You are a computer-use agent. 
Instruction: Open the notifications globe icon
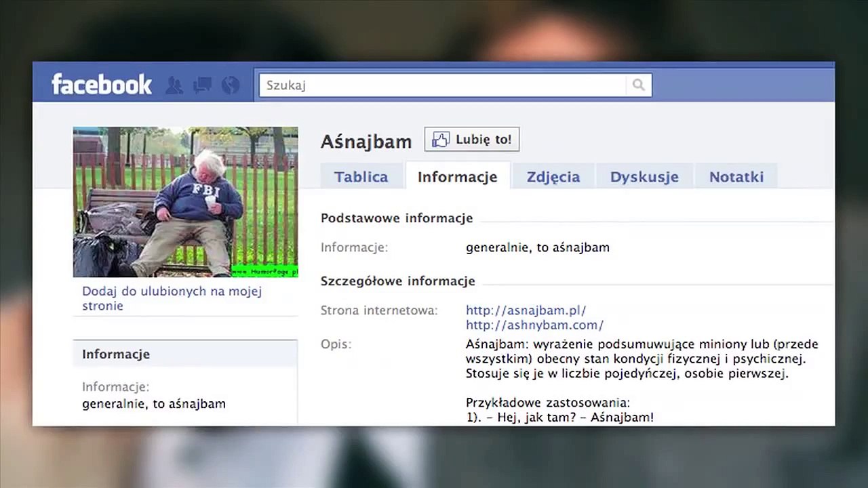pyautogui.click(x=231, y=85)
